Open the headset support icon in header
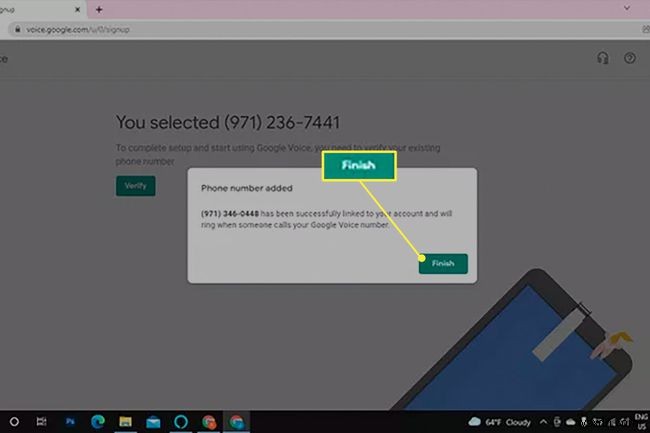This screenshot has height=433, width=650. 603,58
